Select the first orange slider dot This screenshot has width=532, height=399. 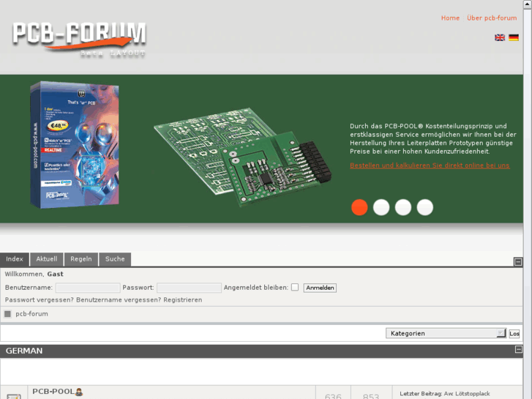(x=359, y=207)
